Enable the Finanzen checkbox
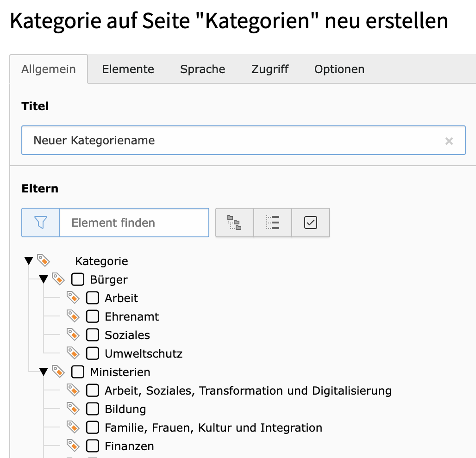This screenshot has width=476, height=458. 93,446
